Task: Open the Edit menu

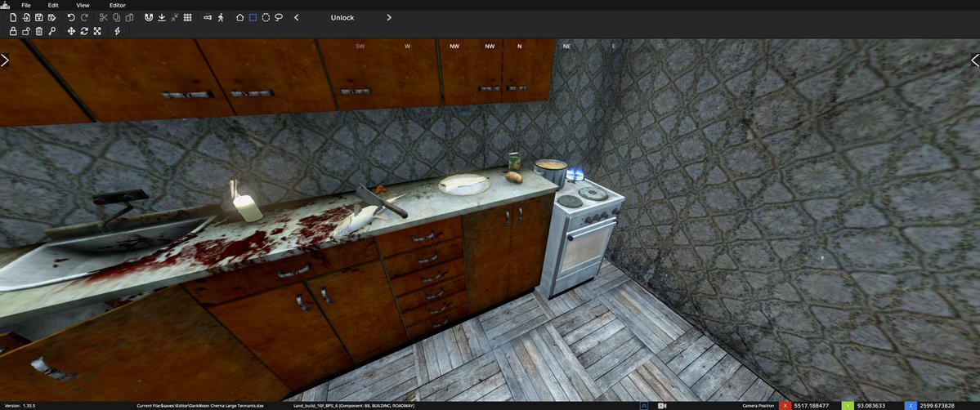Action: (53, 5)
